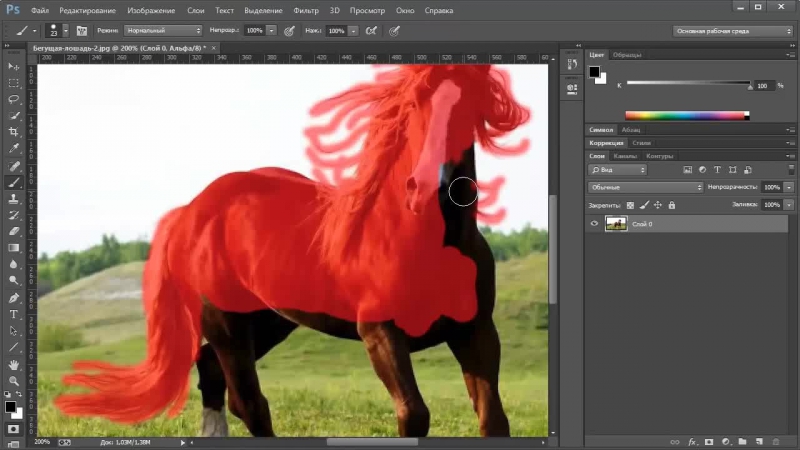Select the Eyedropper tool
This screenshot has width=800, height=450.
point(13,148)
